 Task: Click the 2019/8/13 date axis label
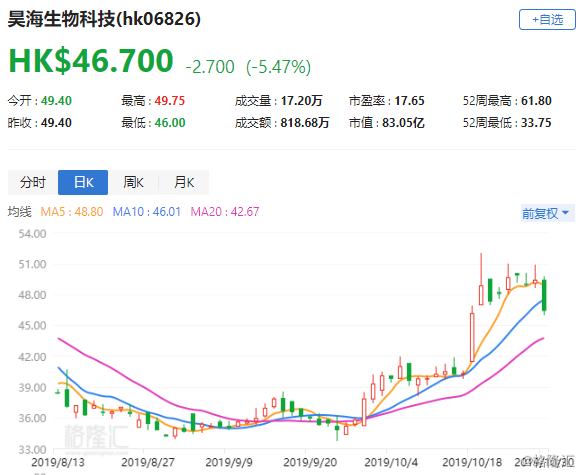click(58, 462)
